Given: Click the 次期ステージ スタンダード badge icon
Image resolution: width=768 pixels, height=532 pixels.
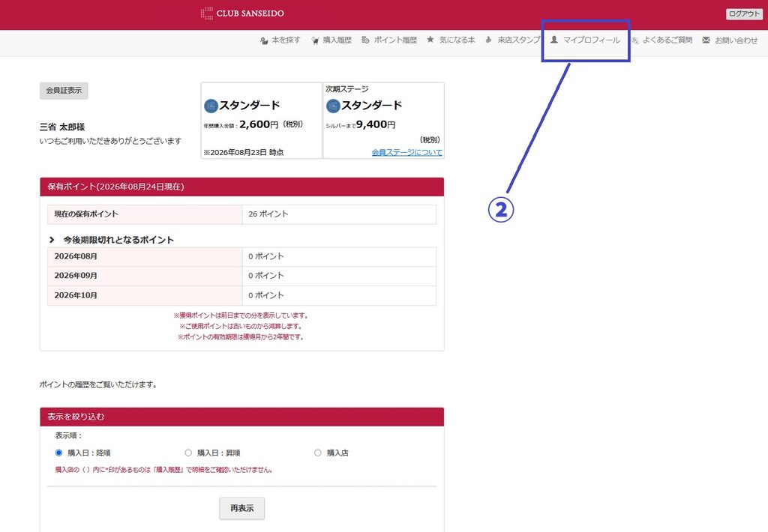Looking at the screenshot, I should point(333,106).
